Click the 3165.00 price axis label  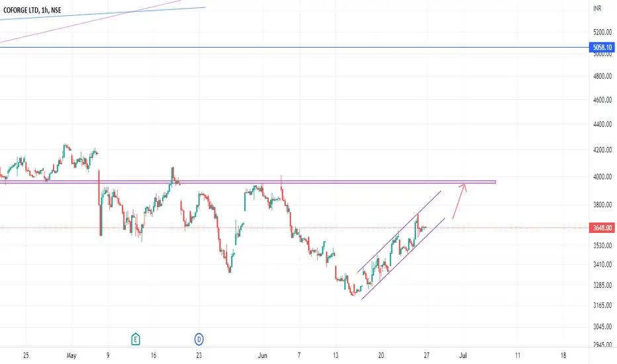click(x=602, y=305)
